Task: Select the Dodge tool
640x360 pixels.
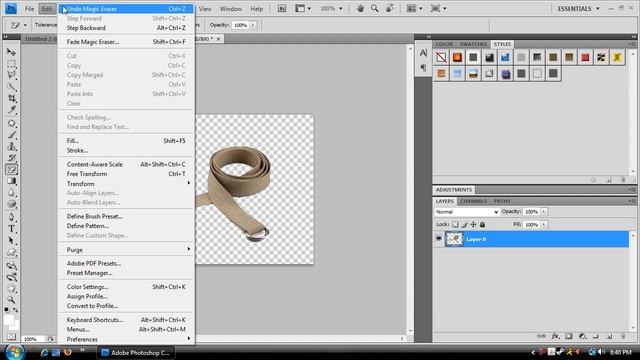Action: click(11, 204)
